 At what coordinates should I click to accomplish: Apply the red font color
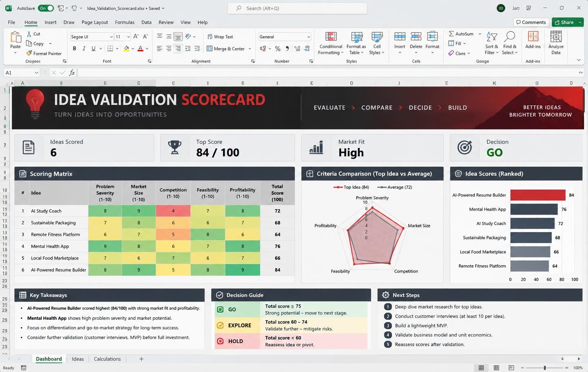[x=140, y=49]
